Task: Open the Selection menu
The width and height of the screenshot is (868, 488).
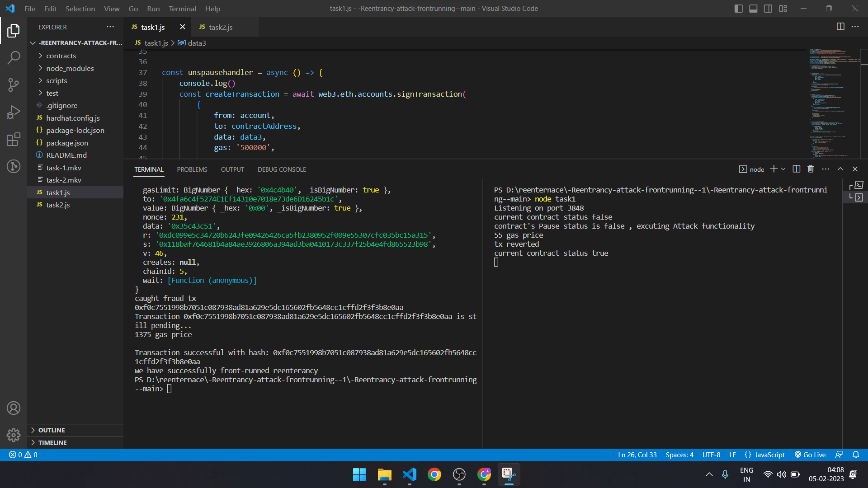Action: (80, 9)
